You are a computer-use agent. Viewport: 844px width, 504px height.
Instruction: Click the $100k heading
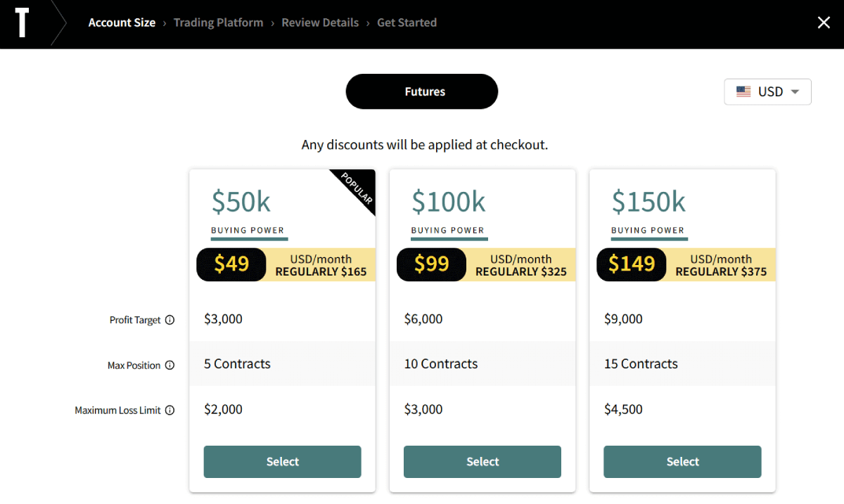point(449,202)
